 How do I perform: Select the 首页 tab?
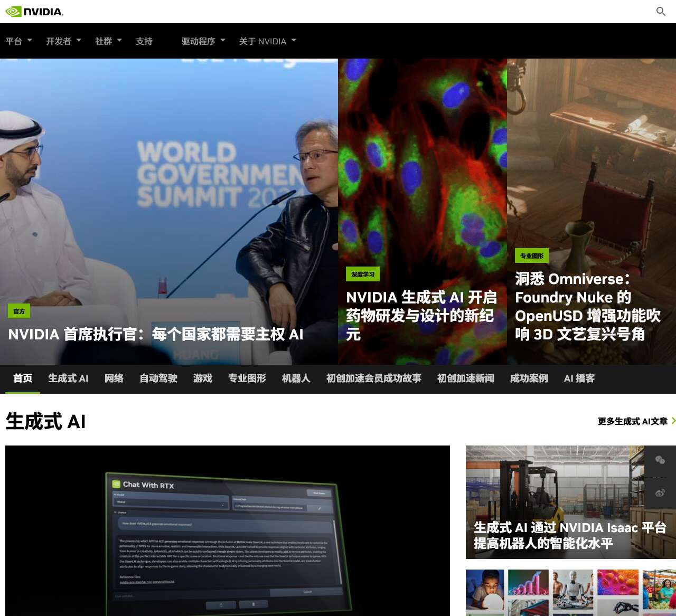coord(23,378)
